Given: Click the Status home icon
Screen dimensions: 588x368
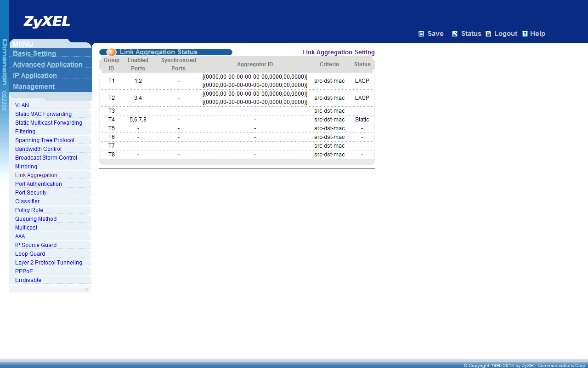Looking at the screenshot, I should [x=455, y=34].
